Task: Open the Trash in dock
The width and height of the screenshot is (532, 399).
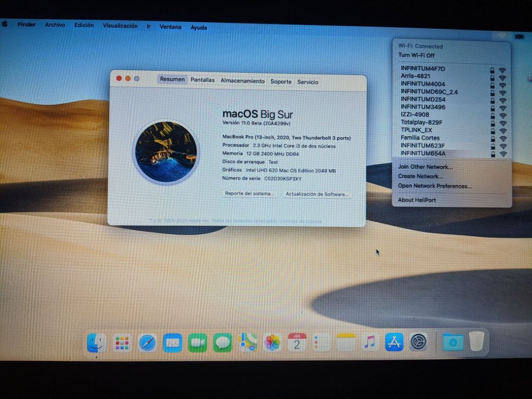Action: tap(477, 342)
